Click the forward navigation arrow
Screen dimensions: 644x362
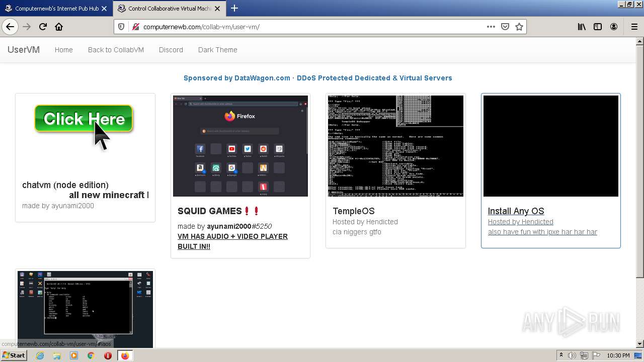tap(27, 27)
